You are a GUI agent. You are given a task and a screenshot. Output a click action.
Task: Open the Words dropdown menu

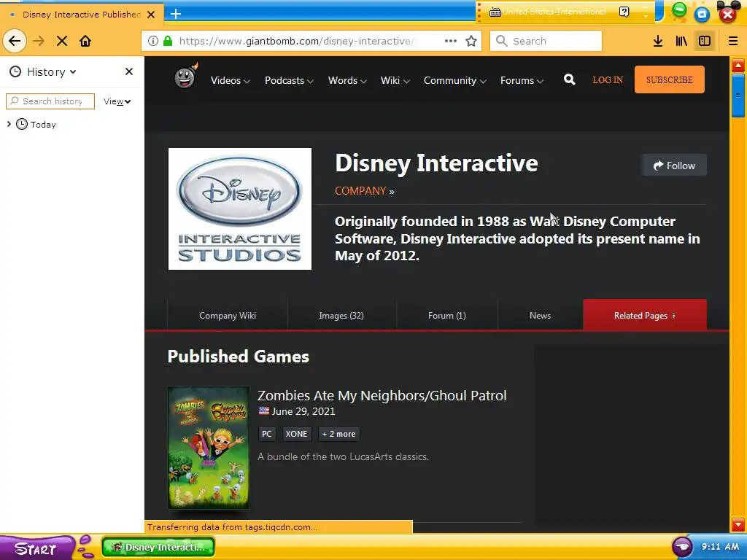(x=347, y=80)
